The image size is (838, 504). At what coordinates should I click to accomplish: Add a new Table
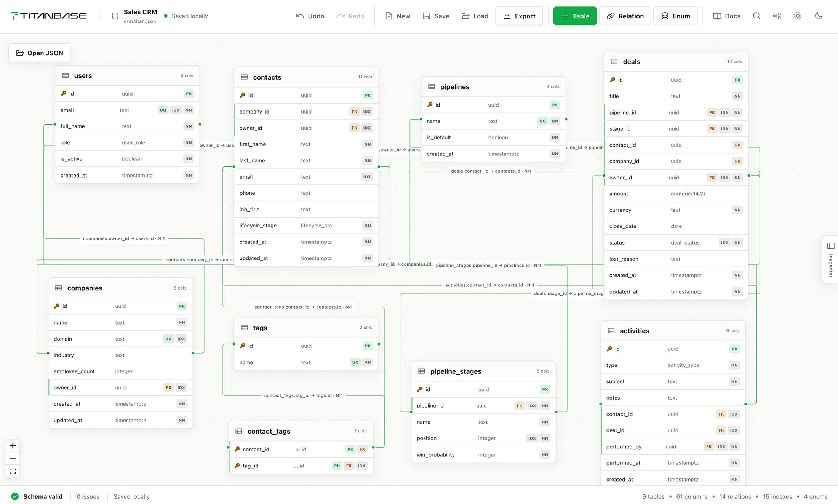[575, 16]
